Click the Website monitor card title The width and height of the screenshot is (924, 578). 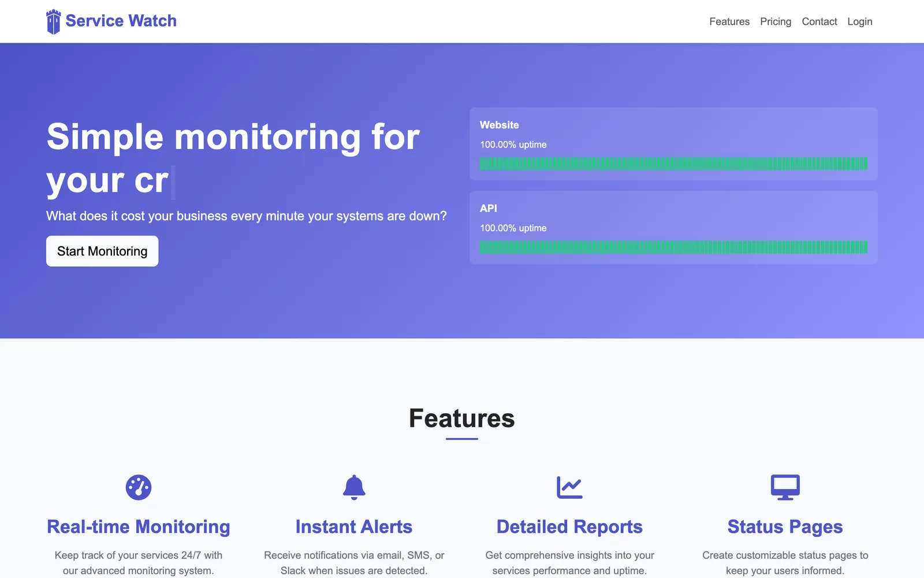(500, 125)
